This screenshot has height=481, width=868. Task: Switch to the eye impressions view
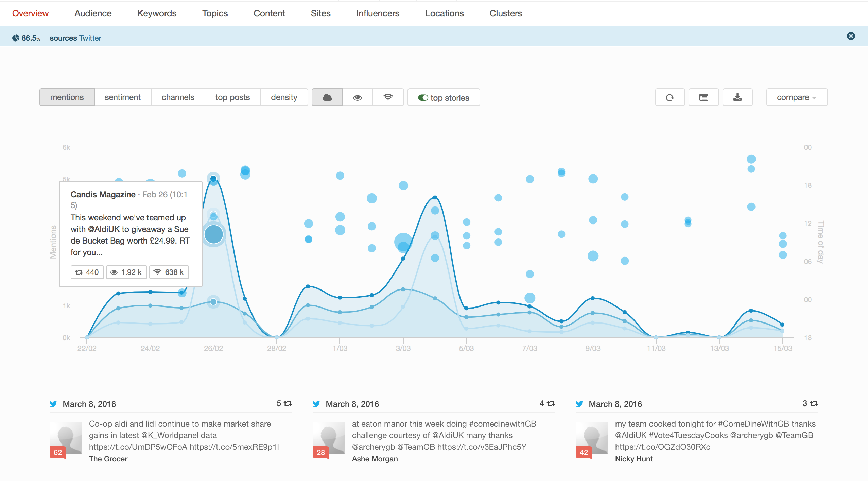(357, 98)
